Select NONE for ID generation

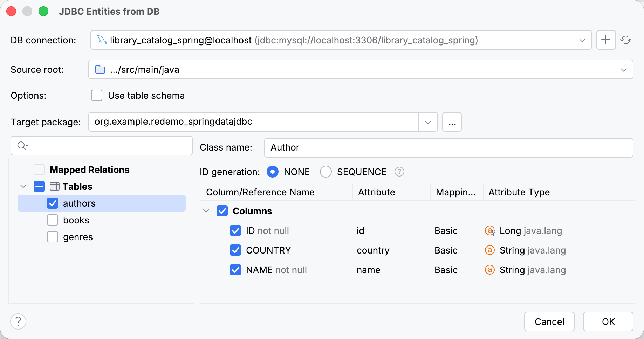click(273, 172)
